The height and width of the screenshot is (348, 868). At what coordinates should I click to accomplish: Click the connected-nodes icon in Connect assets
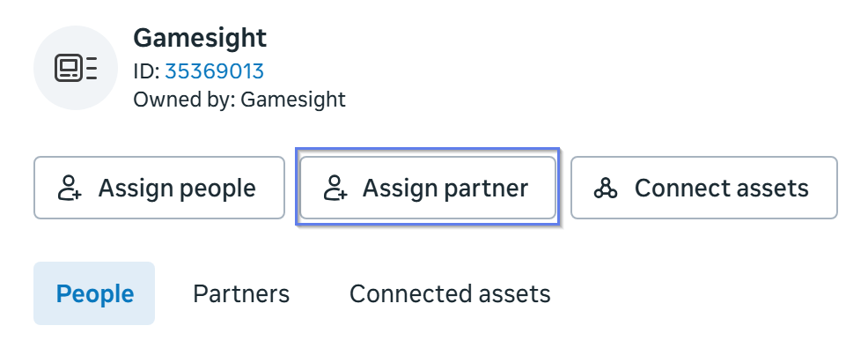pyautogui.click(x=606, y=188)
